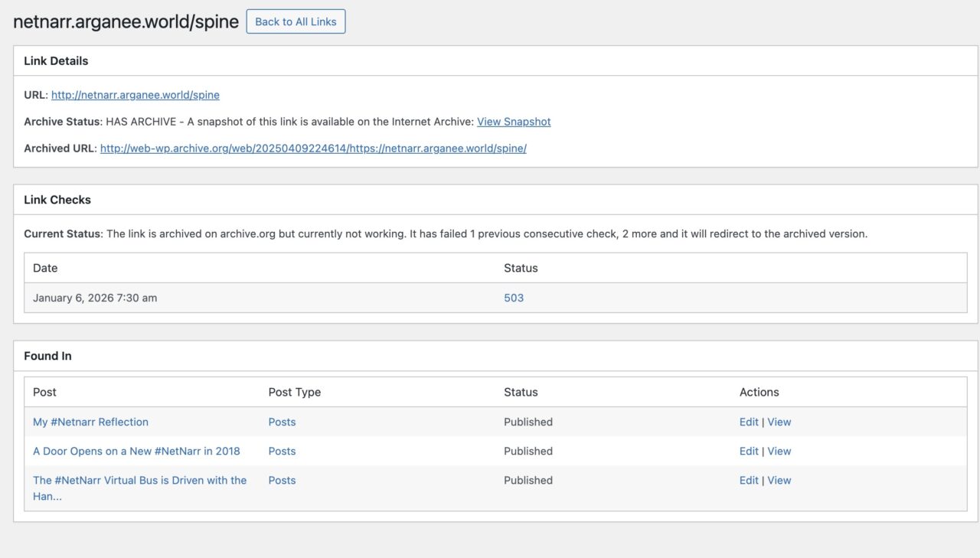Image resolution: width=980 pixels, height=558 pixels.
Task: Click Posts type for My #Netnarr Reflection
Action: coord(282,422)
